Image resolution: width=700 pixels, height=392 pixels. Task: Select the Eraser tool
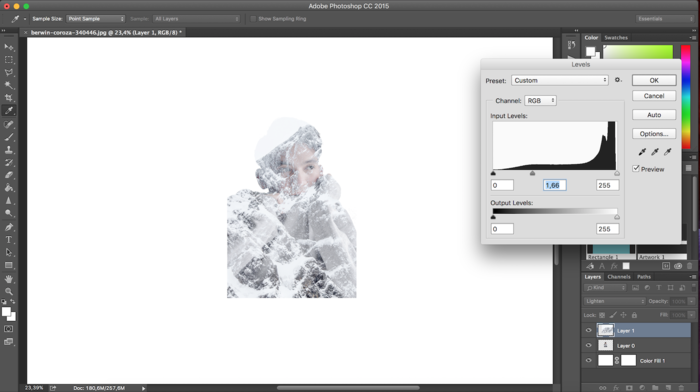tap(8, 175)
